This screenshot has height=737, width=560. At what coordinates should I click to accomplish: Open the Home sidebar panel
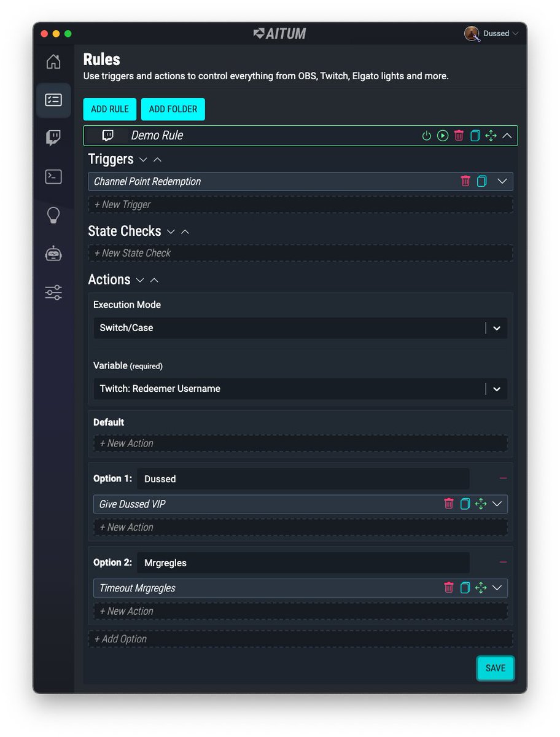coord(53,61)
